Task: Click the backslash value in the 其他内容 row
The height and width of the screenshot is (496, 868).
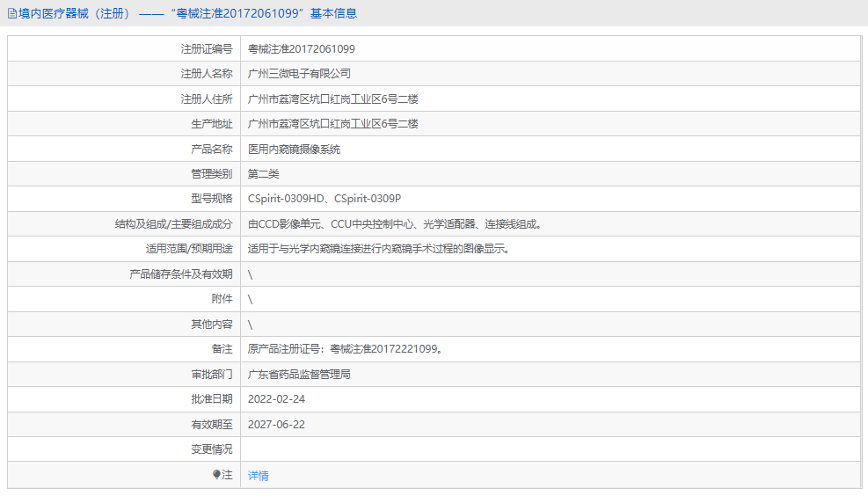Action: click(x=251, y=325)
